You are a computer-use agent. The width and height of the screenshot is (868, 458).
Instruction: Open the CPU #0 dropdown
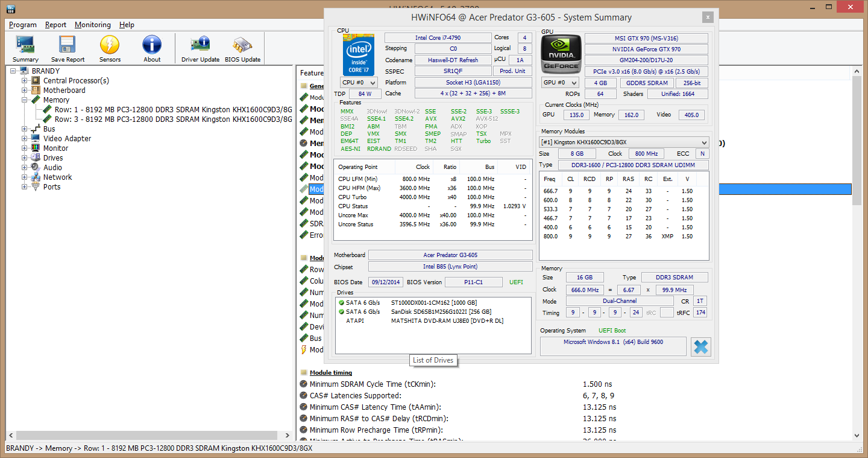(x=359, y=82)
